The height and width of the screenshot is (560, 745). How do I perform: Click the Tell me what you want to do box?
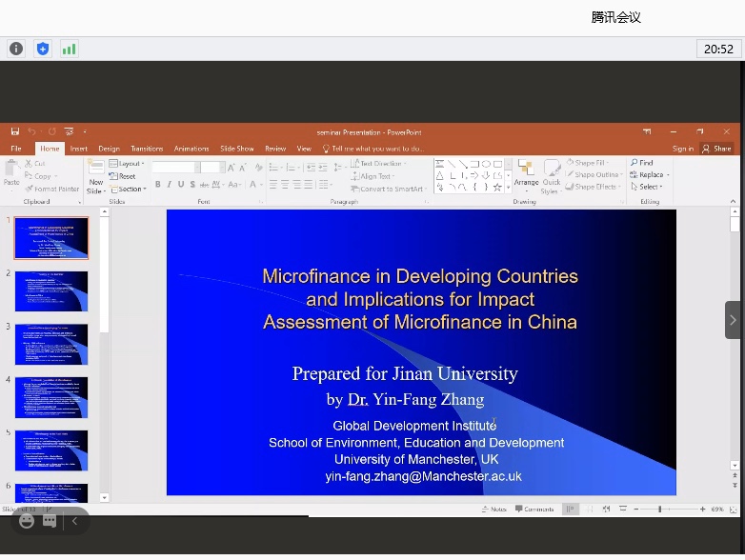coord(373,149)
